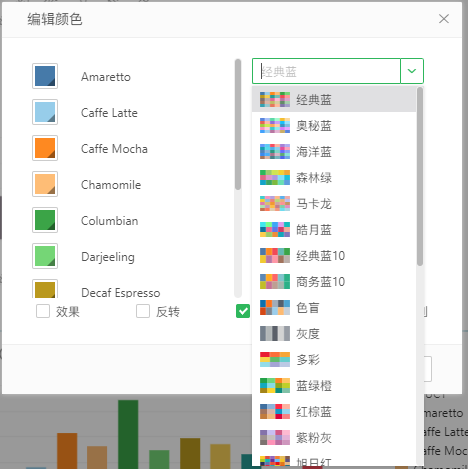Screen dimensions: 468x469
Task: Click the Columbian green color swatch
Action: click(x=45, y=220)
